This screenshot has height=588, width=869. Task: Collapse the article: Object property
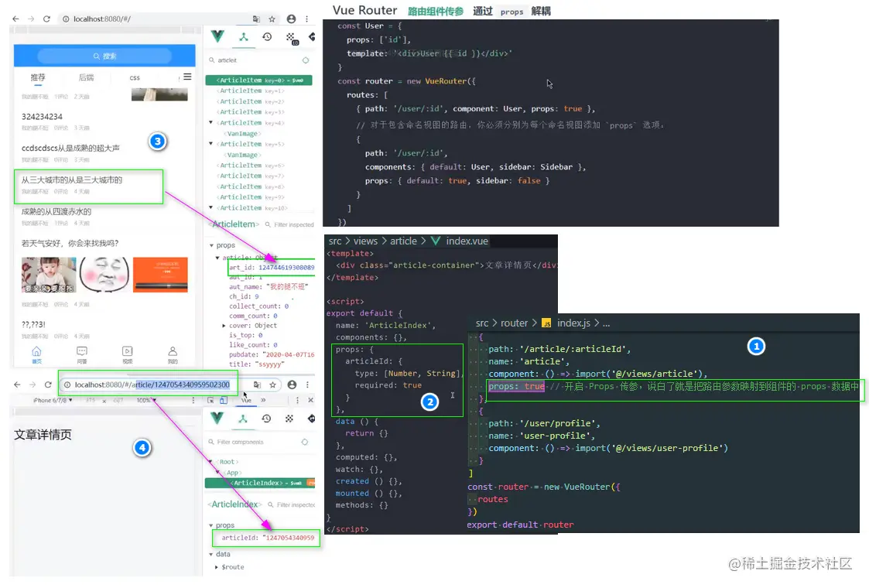tap(217, 258)
